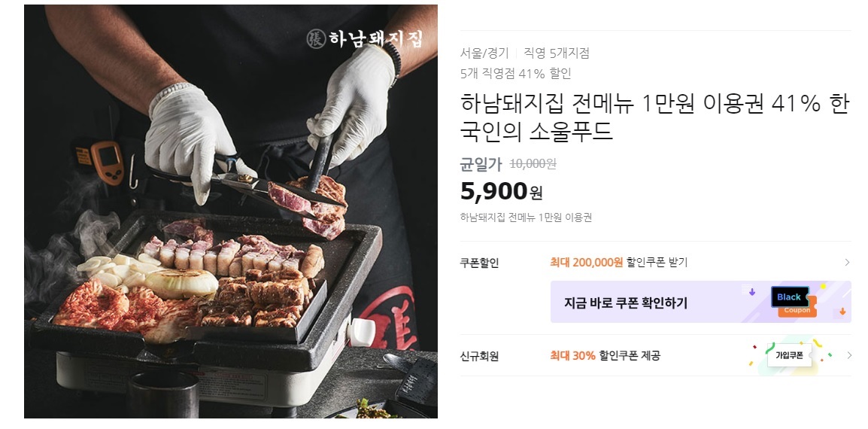Click the 쿠폰할인 section label
The image size is (868, 429).
(479, 263)
